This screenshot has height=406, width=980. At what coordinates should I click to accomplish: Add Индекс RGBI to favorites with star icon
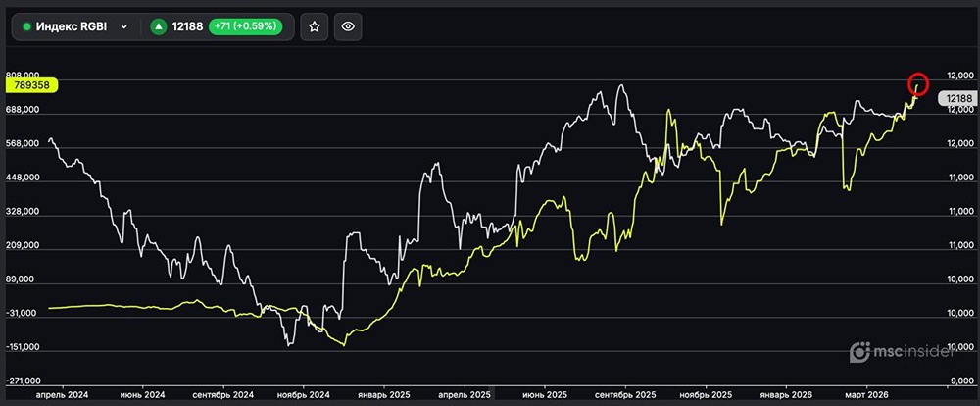click(315, 27)
